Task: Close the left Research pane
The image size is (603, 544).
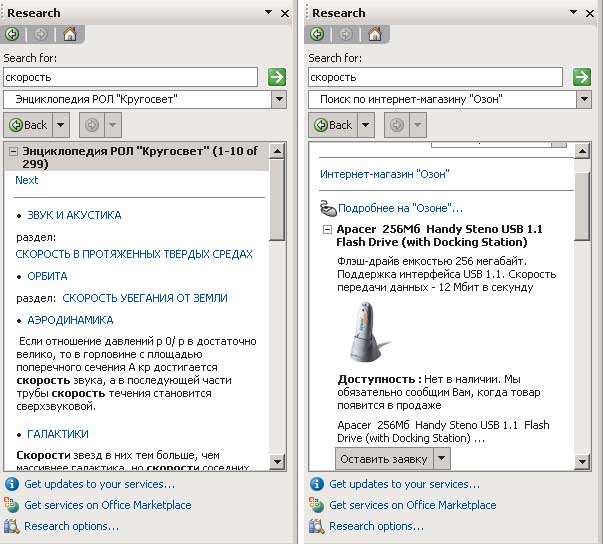Action: (285, 13)
